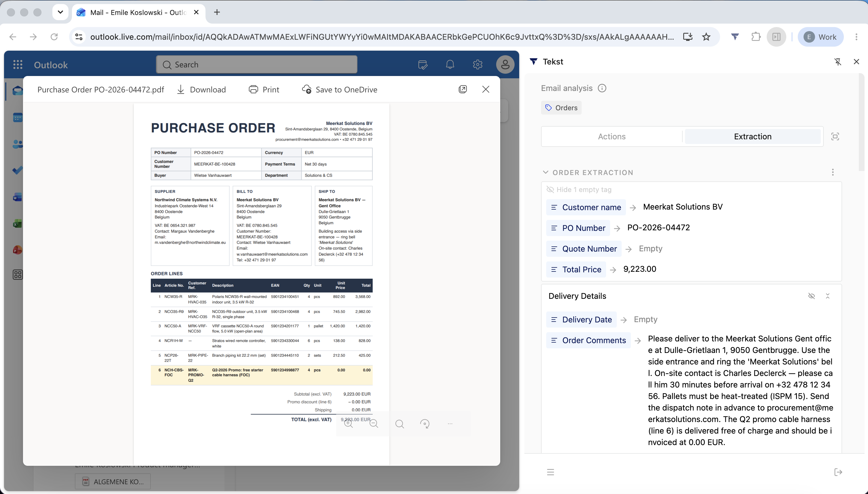Select the Delivery Date field tag
This screenshot has width=868, height=494.
click(581, 320)
